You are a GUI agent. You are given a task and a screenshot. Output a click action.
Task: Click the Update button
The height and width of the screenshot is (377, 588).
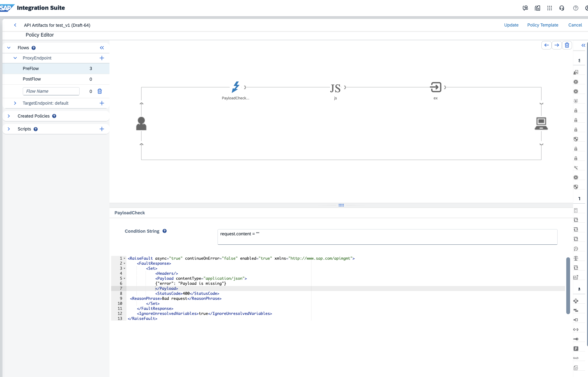coord(511,25)
